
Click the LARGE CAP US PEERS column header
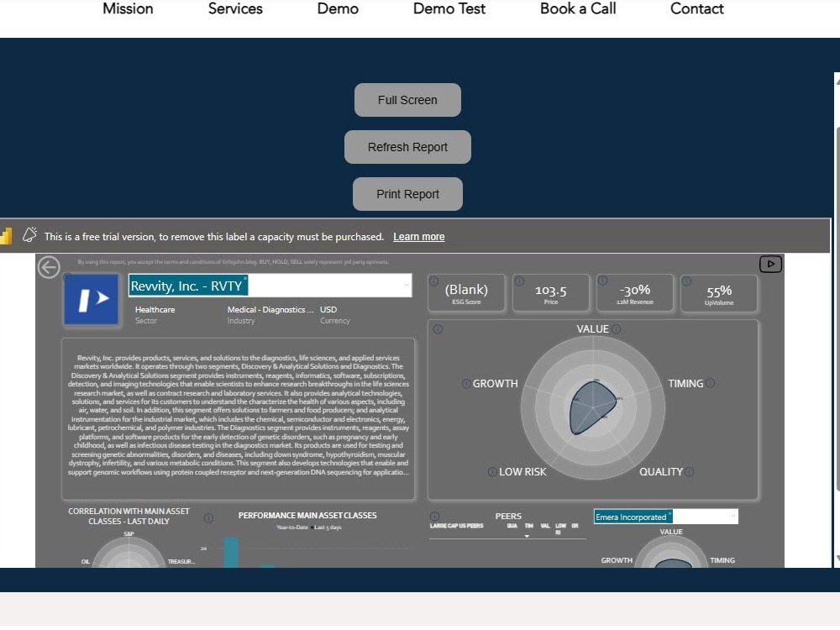pos(456,526)
